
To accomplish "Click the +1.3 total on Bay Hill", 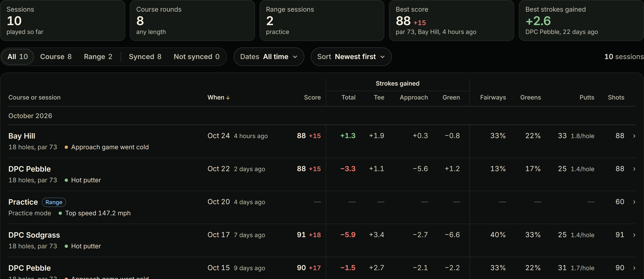I will (x=348, y=136).
